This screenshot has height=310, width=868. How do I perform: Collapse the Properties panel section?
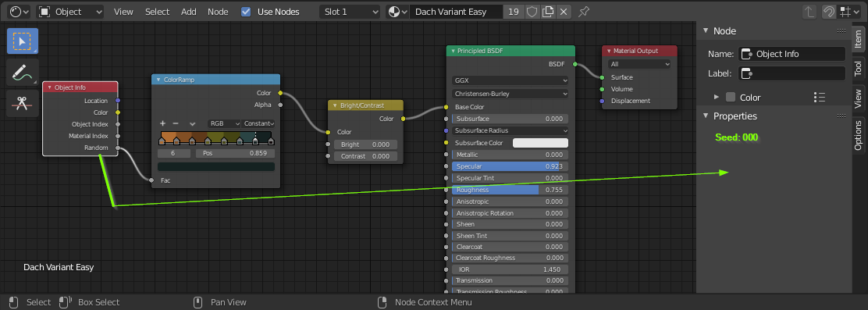[706, 116]
